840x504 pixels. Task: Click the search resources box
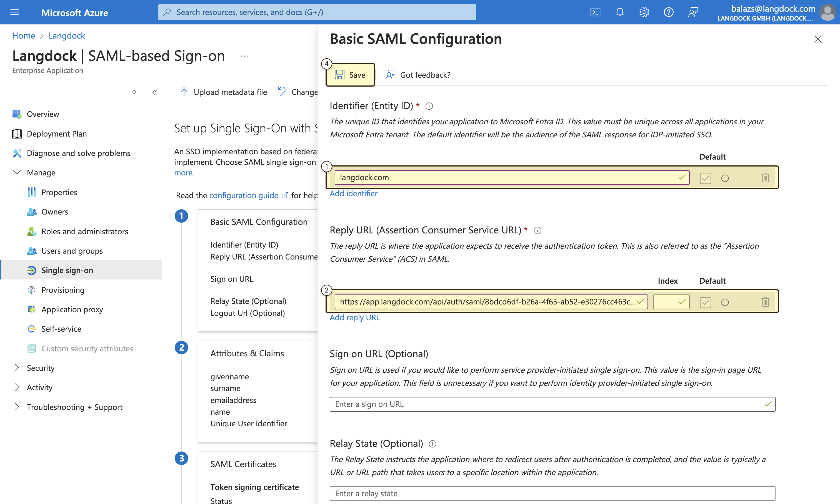317,12
